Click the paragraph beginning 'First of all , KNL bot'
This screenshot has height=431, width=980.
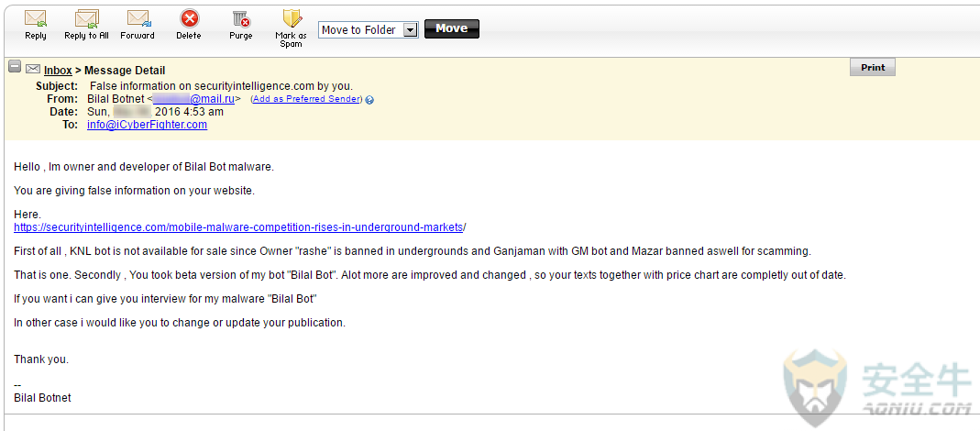pyautogui.click(x=413, y=251)
